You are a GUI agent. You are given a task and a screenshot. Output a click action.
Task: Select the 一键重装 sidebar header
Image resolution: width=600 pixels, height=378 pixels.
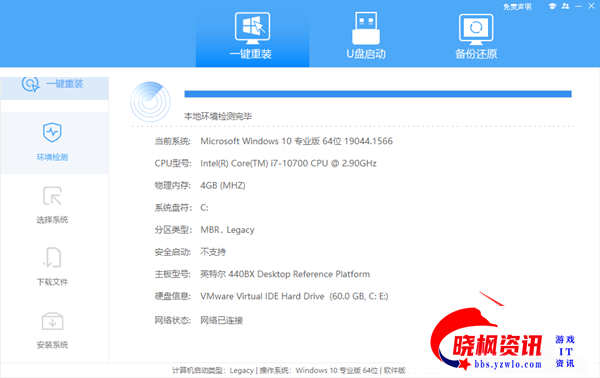pyautogui.click(x=54, y=87)
